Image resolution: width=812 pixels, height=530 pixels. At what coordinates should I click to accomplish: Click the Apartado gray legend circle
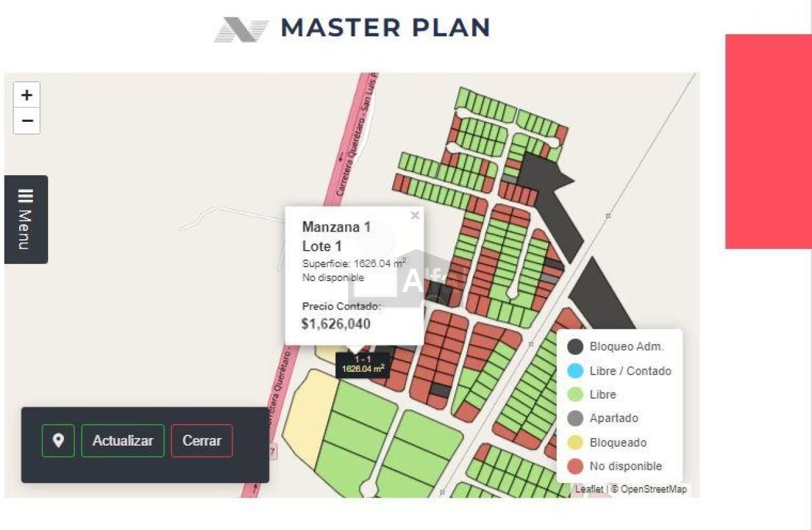coord(575,418)
